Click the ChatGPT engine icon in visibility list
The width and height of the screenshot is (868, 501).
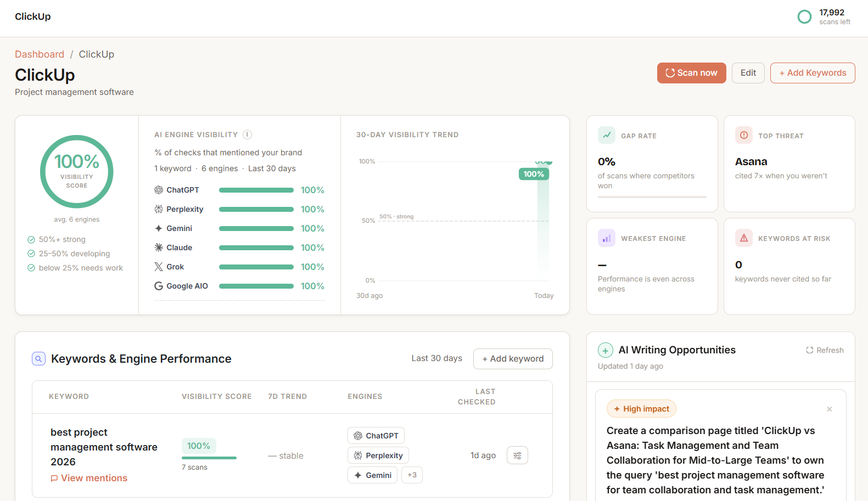click(x=159, y=190)
